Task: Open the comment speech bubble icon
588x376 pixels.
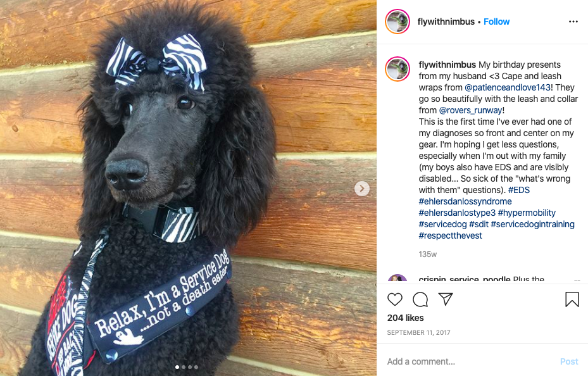Action: [x=420, y=299]
